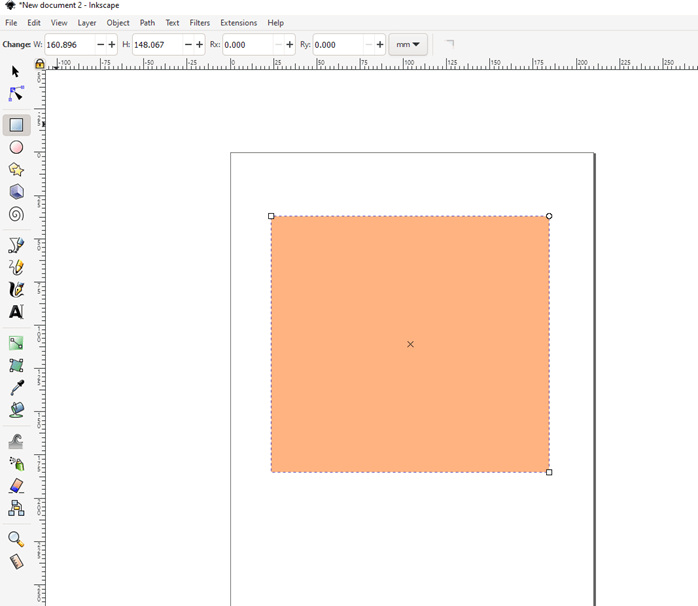Image resolution: width=698 pixels, height=606 pixels.
Task: Click the make corners sharp icon
Action: pos(450,44)
